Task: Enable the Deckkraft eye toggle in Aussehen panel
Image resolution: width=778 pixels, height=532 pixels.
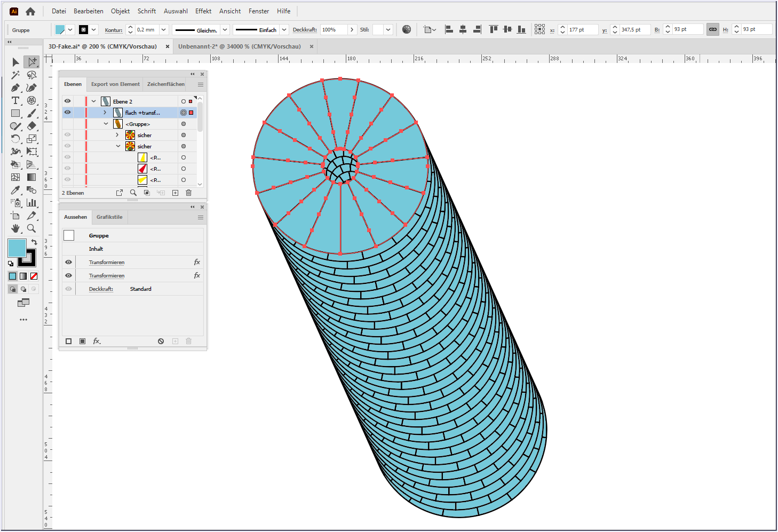Action: click(x=68, y=288)
